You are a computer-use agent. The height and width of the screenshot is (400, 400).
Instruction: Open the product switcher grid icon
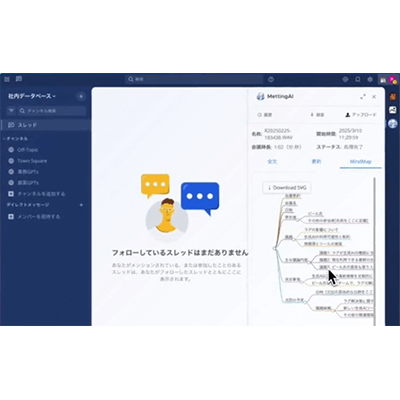tap(7, 79)
